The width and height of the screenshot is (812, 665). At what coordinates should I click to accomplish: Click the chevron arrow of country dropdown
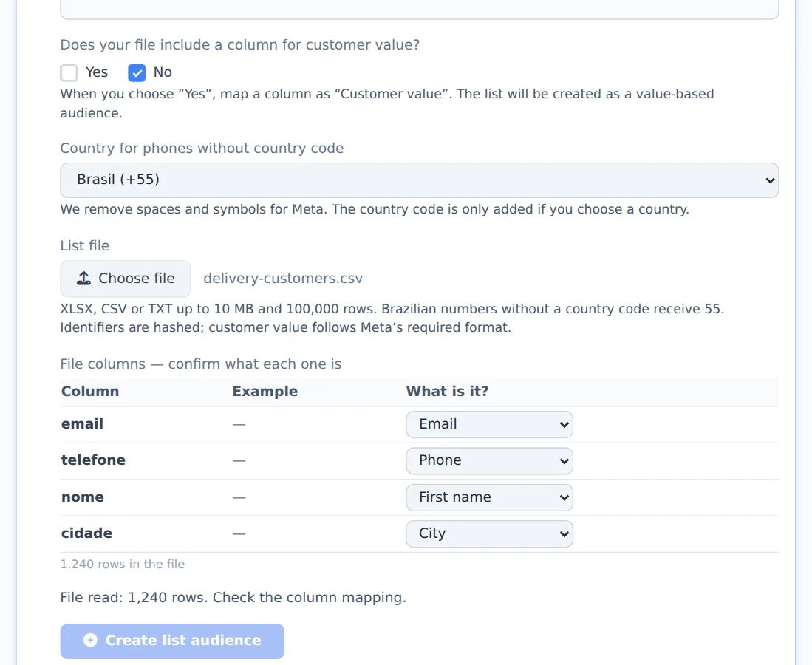point(770,180)
